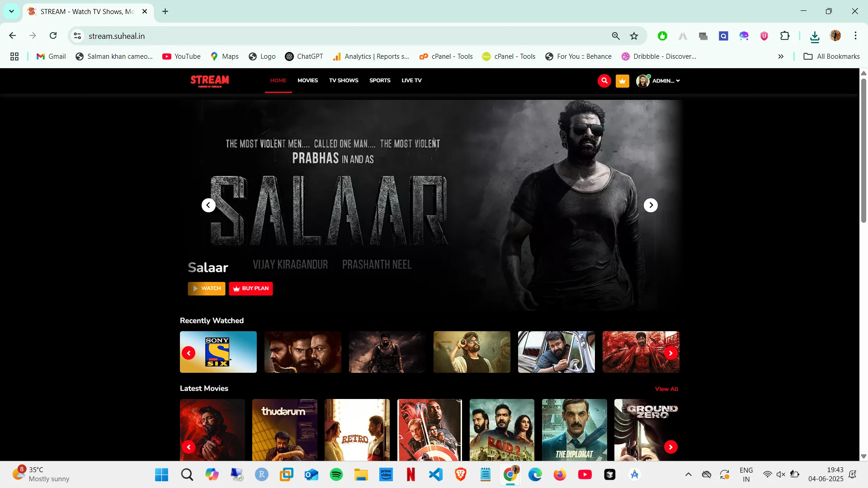Reload the page with refresh icon
Viewport: 868px width, 488px height.
click(x=53, y=36)
